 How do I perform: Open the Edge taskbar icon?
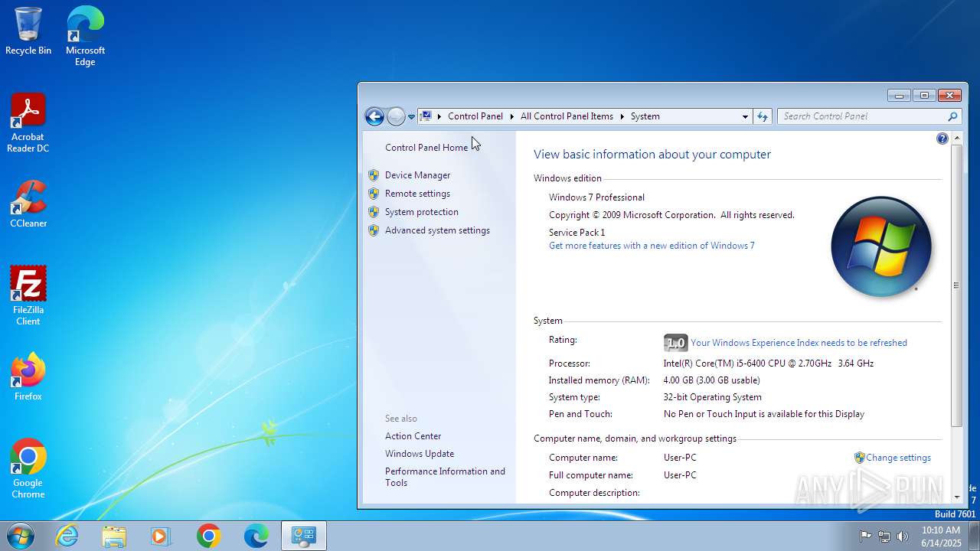256,536
